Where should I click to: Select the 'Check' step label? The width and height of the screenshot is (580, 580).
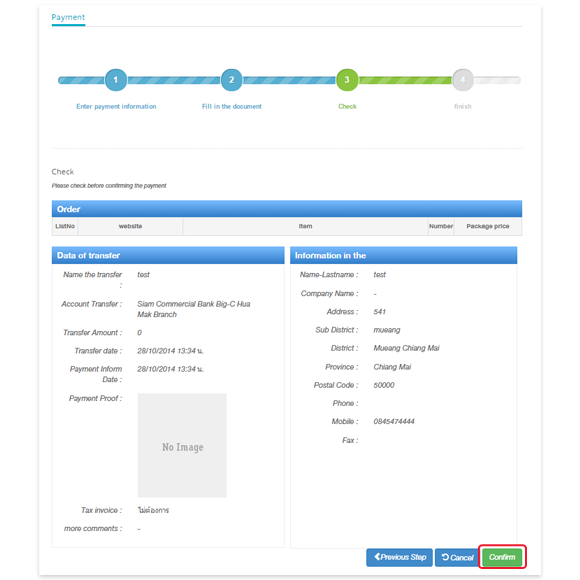tap(347, 107)
